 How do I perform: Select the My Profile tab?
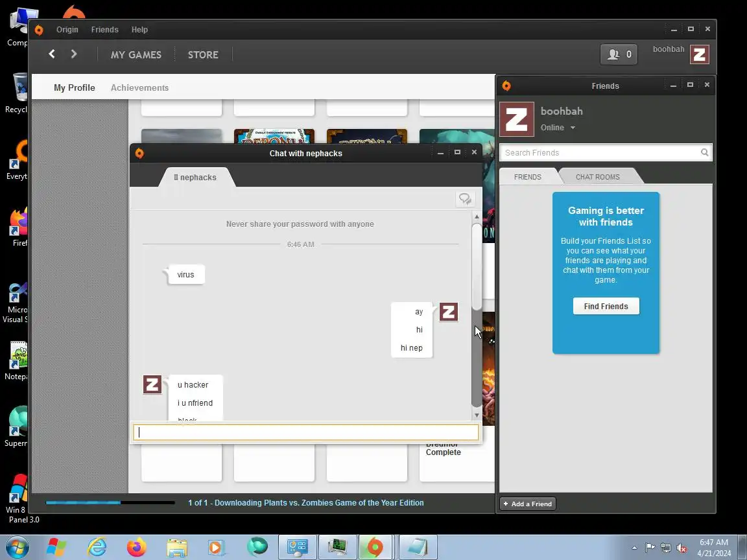[x=75, y=87]
